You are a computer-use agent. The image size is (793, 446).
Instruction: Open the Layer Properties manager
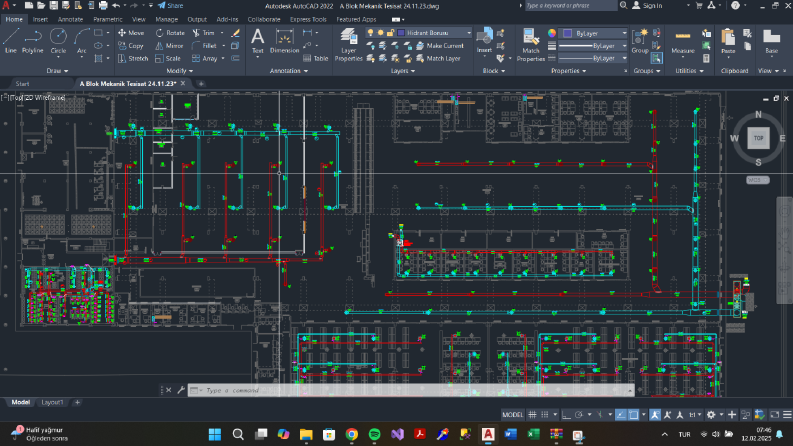coord(348,44)
